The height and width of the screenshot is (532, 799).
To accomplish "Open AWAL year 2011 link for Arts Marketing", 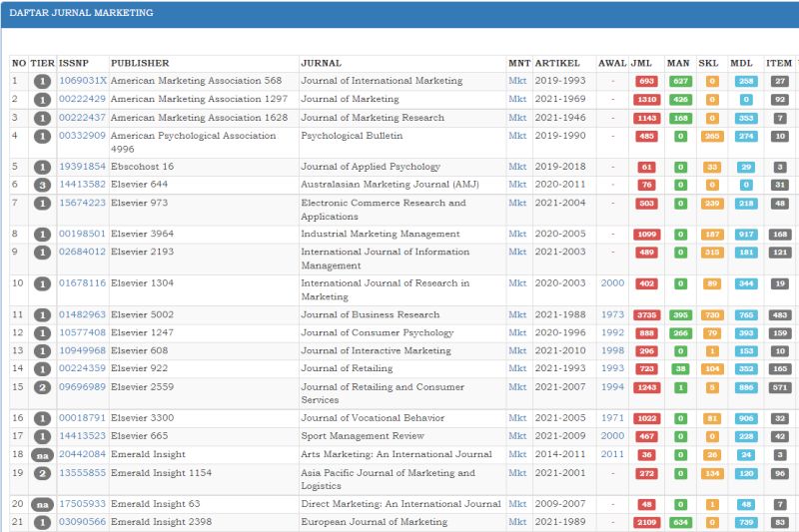I will pyautogui.click(x=612, y=454).
